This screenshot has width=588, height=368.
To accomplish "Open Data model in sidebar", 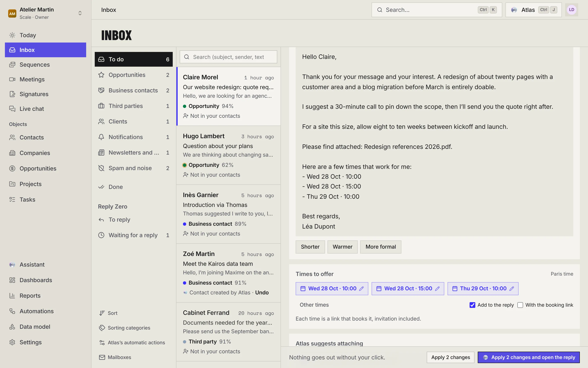I will click(x=46, y=327).
